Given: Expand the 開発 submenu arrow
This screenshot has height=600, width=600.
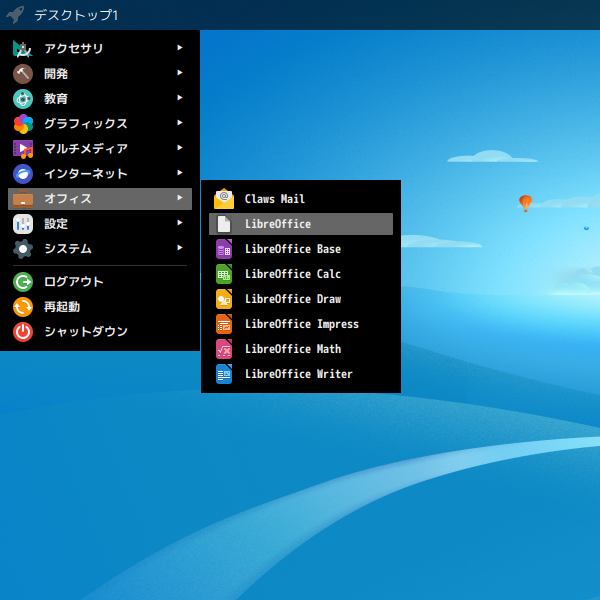Looking at the screenshot, I should tap(180, 73).
